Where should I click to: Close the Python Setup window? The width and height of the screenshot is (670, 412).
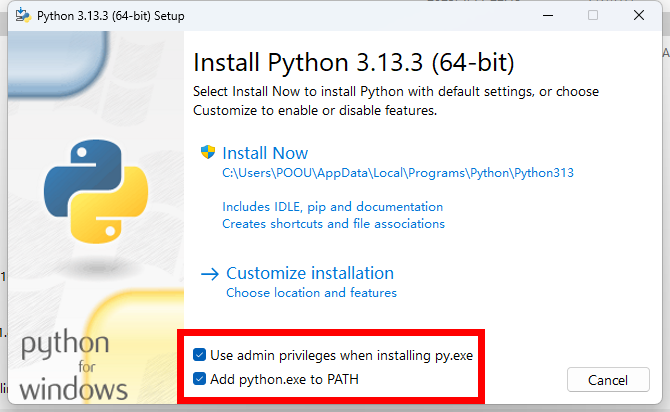click(x=639, y=15)
